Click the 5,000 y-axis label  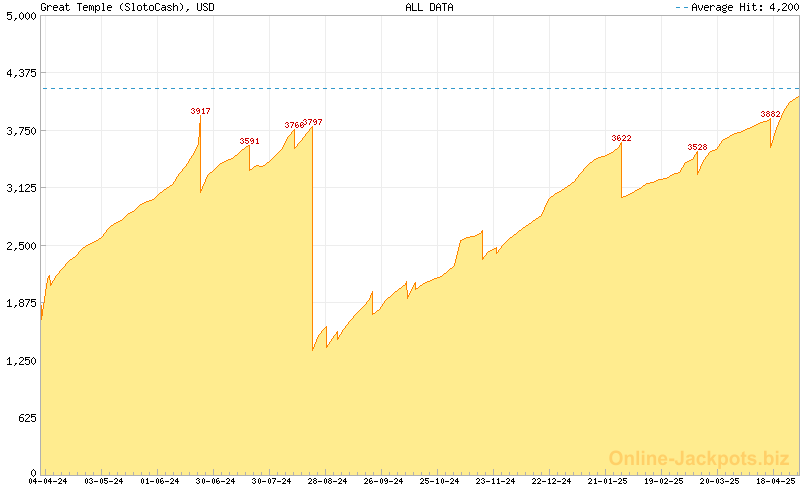[x=21, y=16]
